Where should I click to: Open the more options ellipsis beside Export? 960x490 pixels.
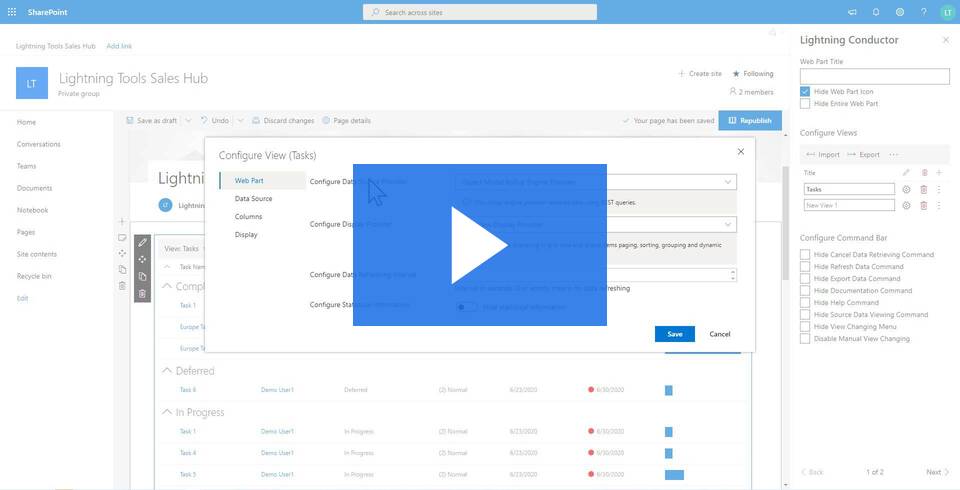coord(894,155)
